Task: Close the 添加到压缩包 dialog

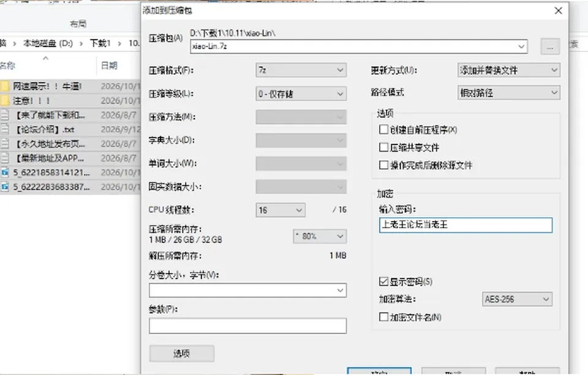Action: point(558,10)
